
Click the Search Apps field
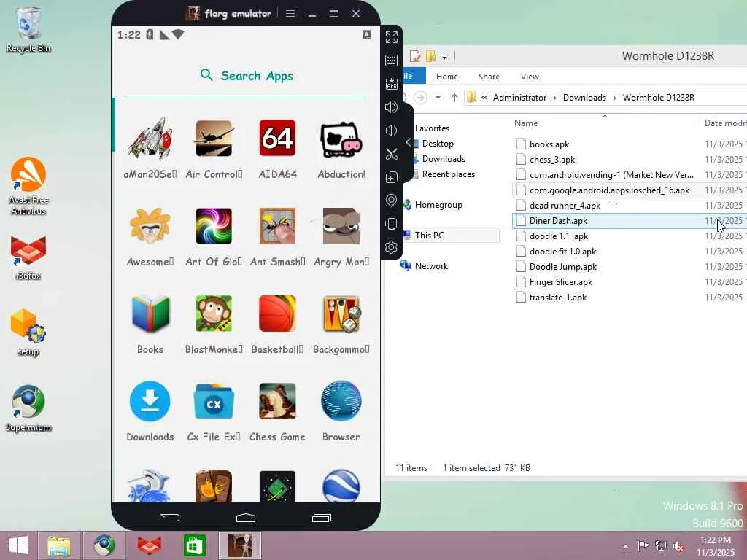pyautogui.click(x=246, y=76)
